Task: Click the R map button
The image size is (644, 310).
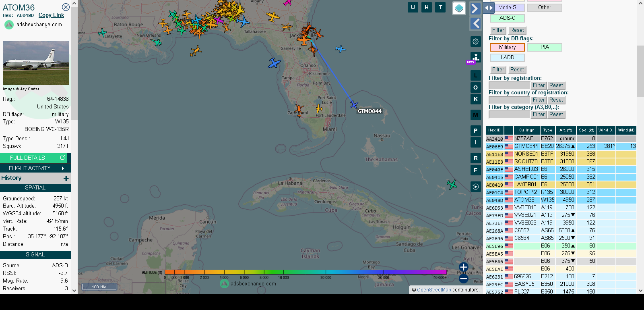Action: point(476,158)
